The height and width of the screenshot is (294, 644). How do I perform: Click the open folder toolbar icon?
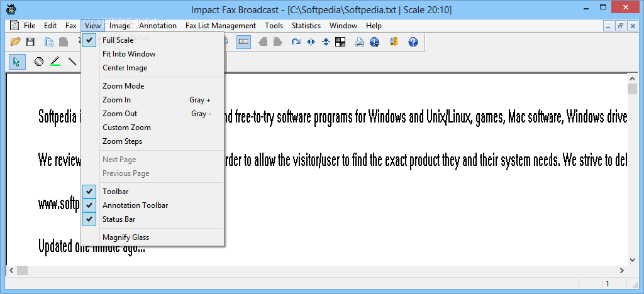tap(16, 41)
